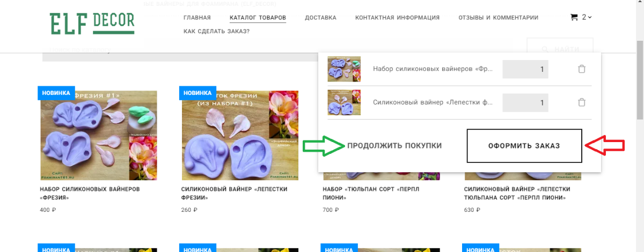Go to Доставка page
Screen dimensions: 644x252
point(320,18)
